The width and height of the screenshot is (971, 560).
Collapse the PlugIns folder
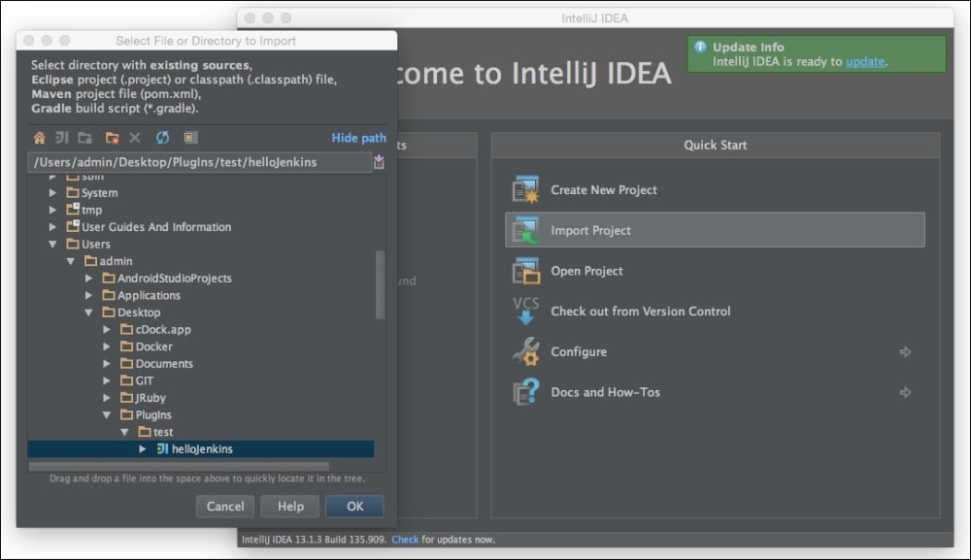(107, 414)
